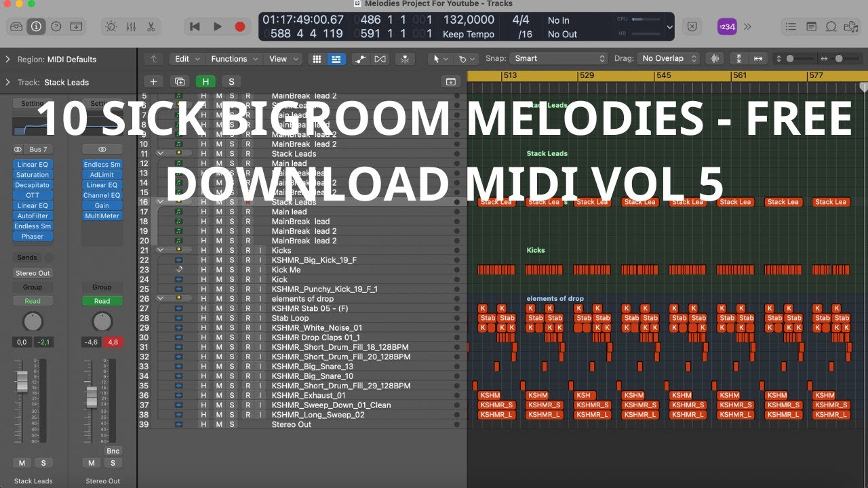Image resolution: width=868 pixels, height=488 pixels.
Task: Click the Stack Leads volume fader
Action: 22,381
